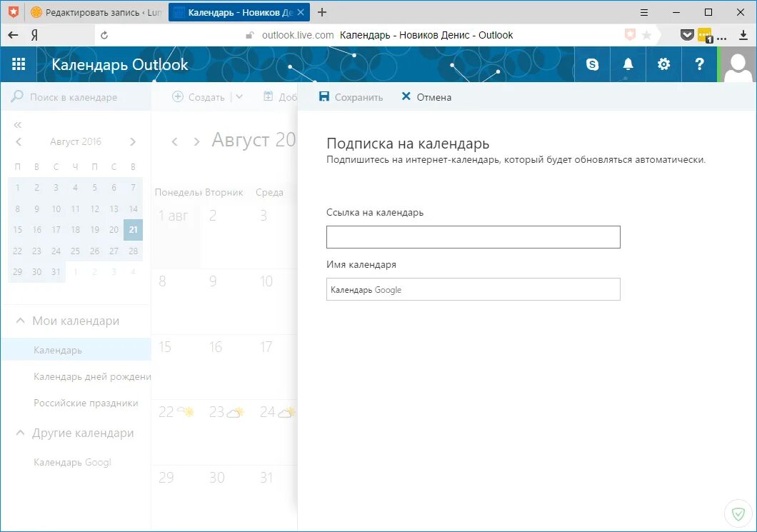The image size is (757, 532).
Task: Select day 28 in mini calendar
Action: pyautogui.click(x=134, y=251)
